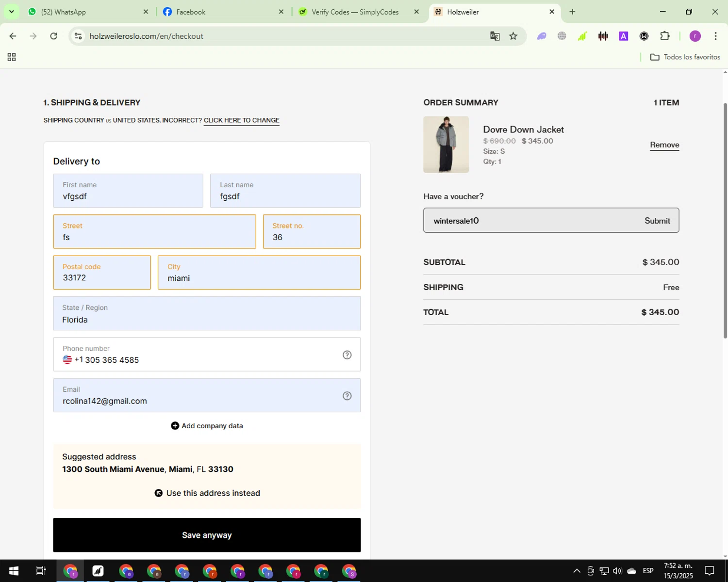Image resolution: width=728 pixels, height=582 pixels.
Task: Bookmark this page with the star
Action: click(513, 36)
